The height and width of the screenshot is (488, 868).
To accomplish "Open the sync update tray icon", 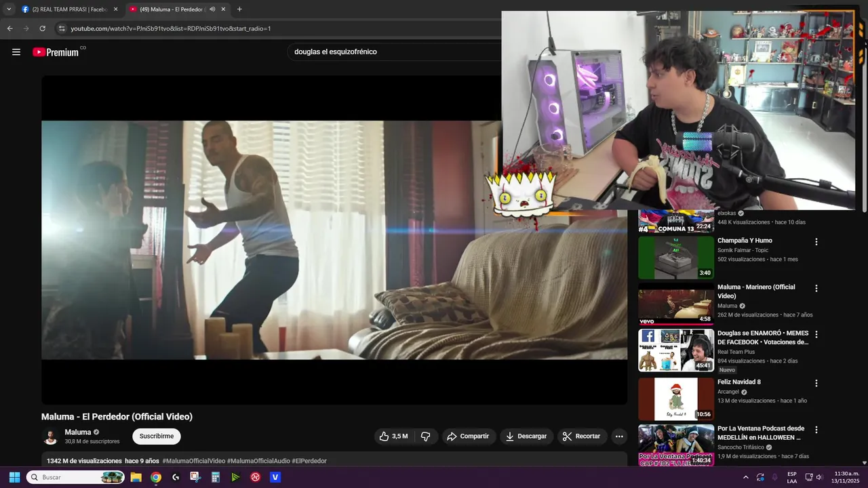I will pyautogui.click(x=760, y=477).
